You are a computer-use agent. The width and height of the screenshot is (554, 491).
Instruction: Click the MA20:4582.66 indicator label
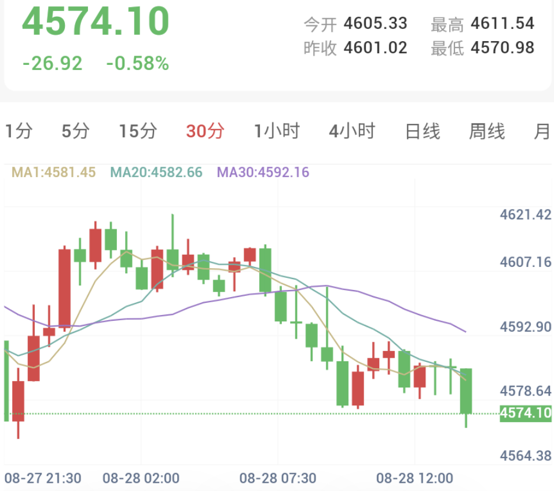pos(156,172)
